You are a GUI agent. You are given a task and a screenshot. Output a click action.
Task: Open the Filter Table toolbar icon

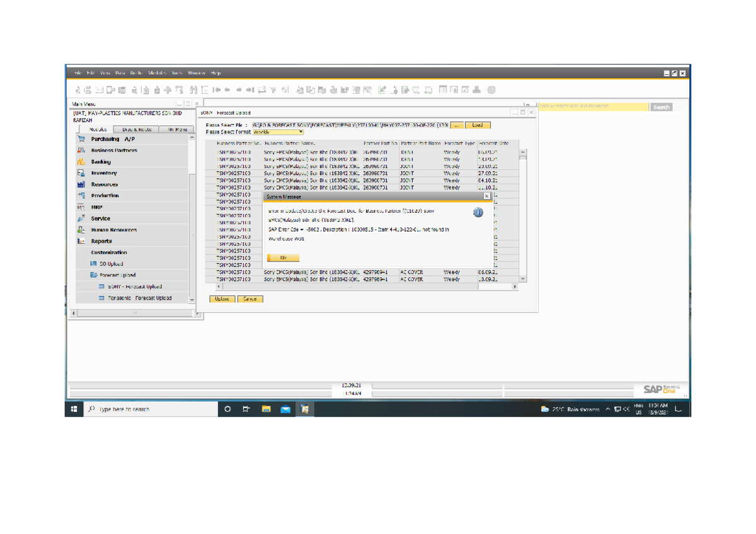coord(272,89)
